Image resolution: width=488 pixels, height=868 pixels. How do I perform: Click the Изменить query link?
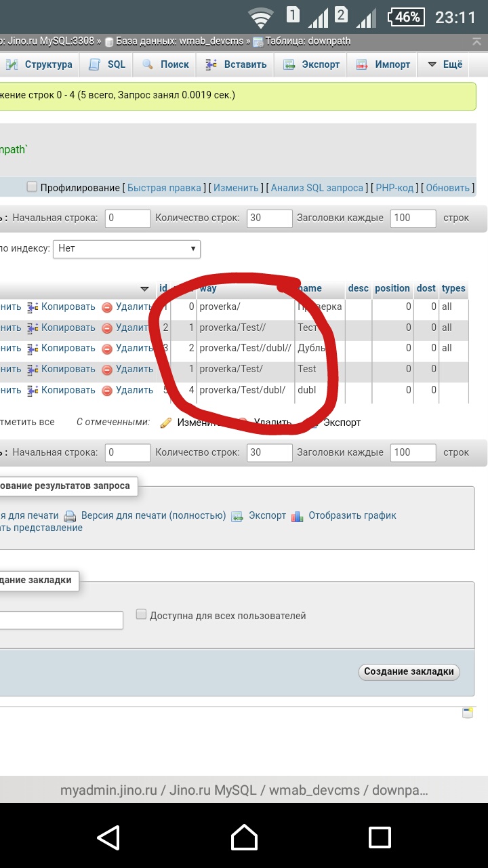pyautogui.click(x=236, y=188)
